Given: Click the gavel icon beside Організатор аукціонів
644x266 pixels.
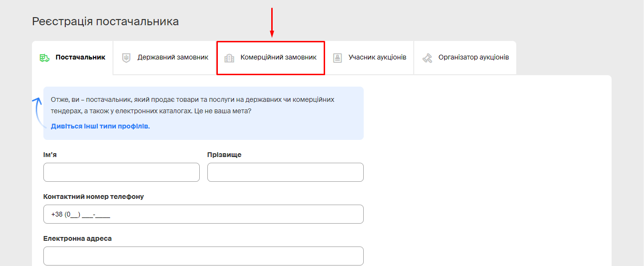Looking at the screenshot, I should click(428, 58).
